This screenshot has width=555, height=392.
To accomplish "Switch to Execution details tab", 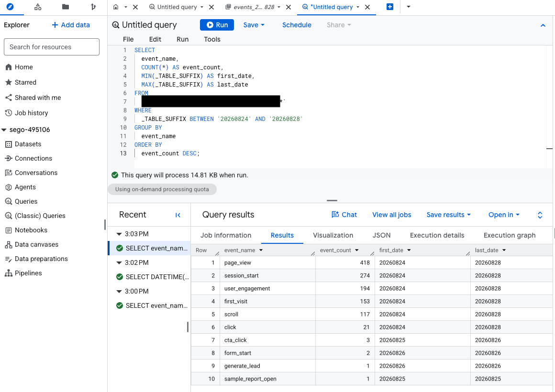I will pyautogui.click(x=437, y=235).
